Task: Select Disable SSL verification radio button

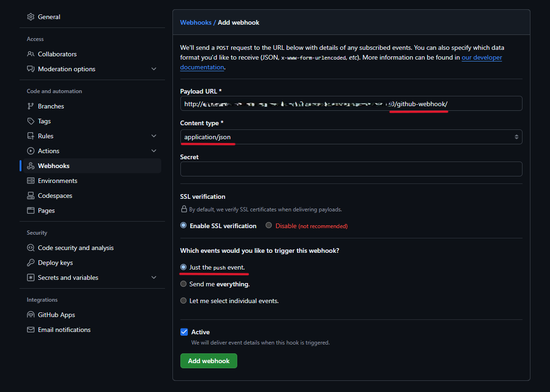Action: pyautogui.click(x=268, y=225)
